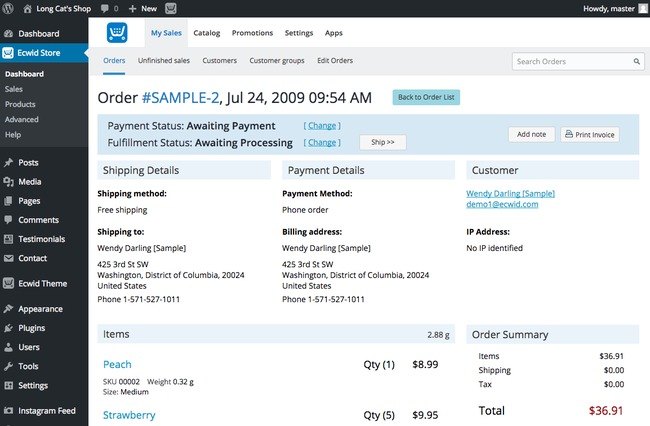Click the Posts pin icon
This screenshot has width=650, height=426.
8,162
